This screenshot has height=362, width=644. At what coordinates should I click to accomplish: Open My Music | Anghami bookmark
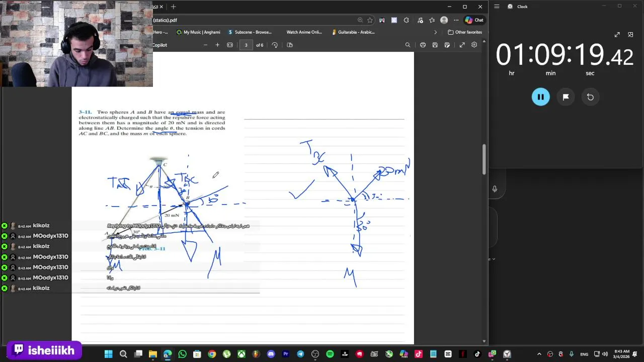coord(198,32)
